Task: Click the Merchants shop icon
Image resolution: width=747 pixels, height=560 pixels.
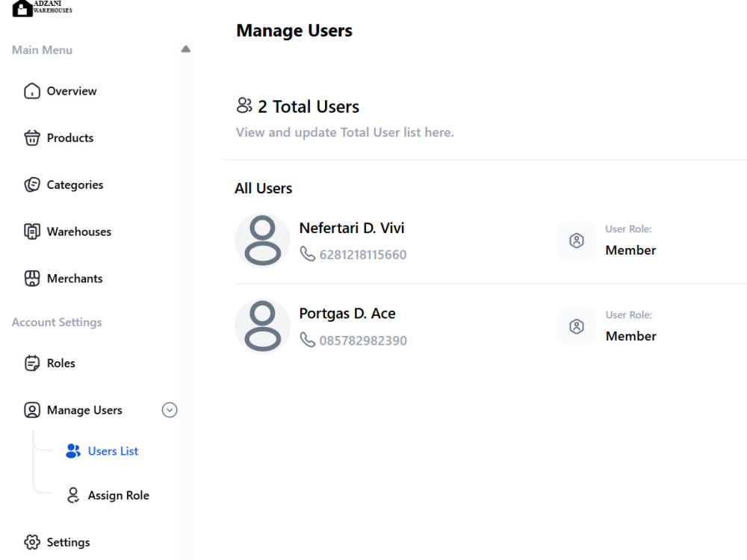Action: (32, 279)
